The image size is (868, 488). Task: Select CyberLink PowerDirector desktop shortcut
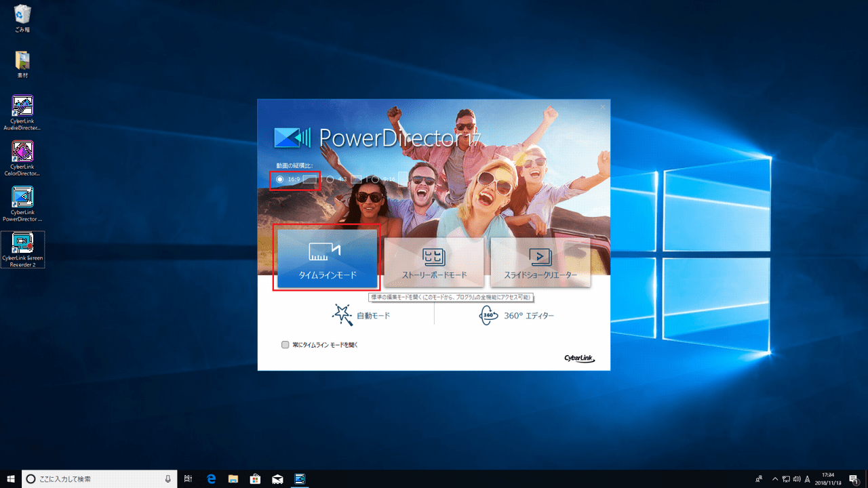click(22, 203)
